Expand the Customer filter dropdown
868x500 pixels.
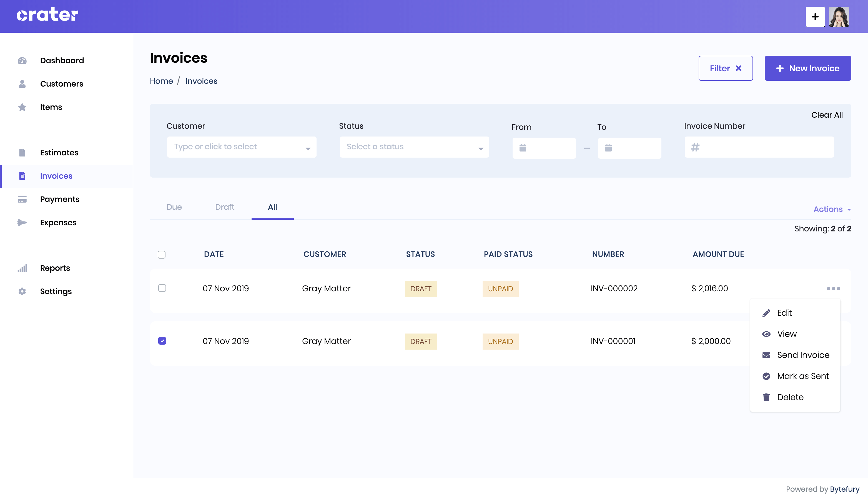pyautogui.click(x=242, y=147)
